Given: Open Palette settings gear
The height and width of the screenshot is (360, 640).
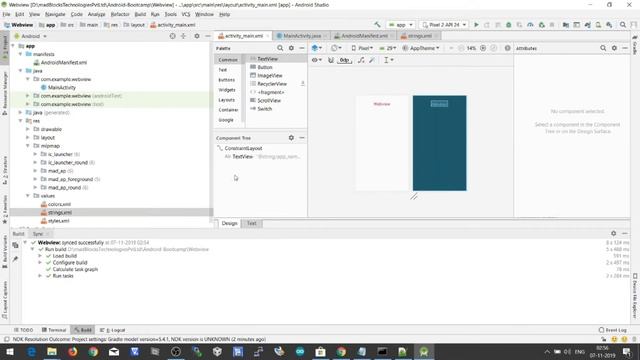Looking at the screenshot, I should 291,48.
